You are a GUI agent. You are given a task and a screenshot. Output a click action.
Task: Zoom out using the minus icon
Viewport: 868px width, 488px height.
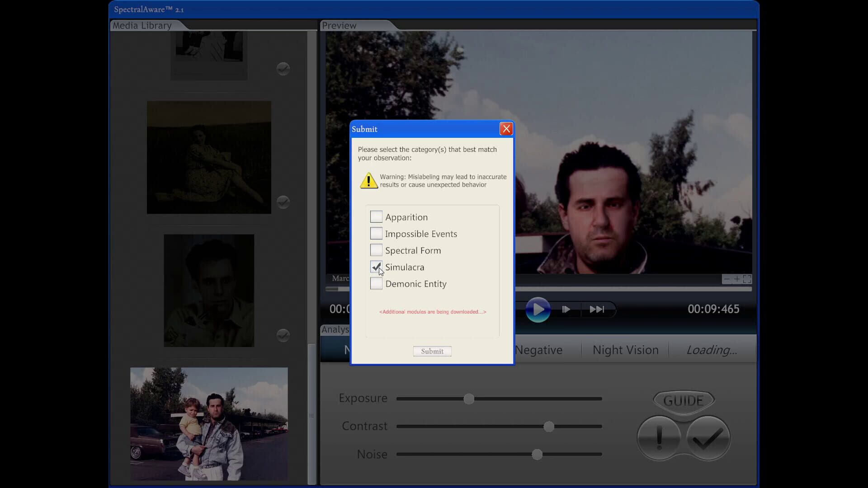pyautogui.click(x=726, y=279)
